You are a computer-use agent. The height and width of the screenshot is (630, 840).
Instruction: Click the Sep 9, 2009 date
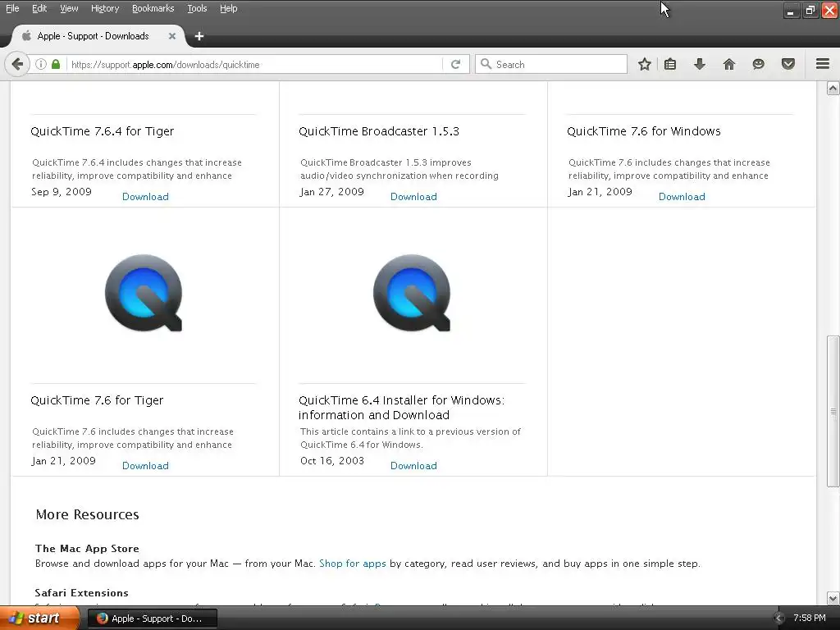coord(62,192)
